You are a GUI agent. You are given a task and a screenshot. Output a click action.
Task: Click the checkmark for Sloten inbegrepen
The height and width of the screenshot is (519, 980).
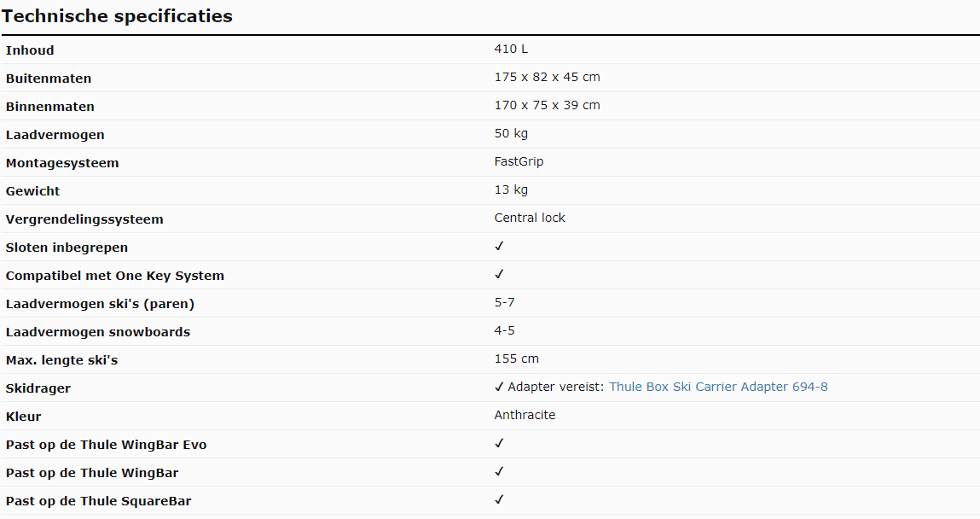click(x=499, y=247)
